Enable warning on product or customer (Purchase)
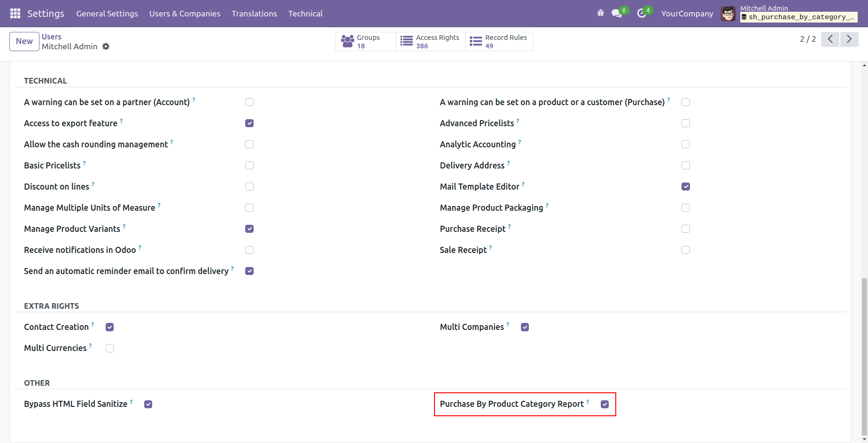The image size is (868, 443). pos(686,102)
